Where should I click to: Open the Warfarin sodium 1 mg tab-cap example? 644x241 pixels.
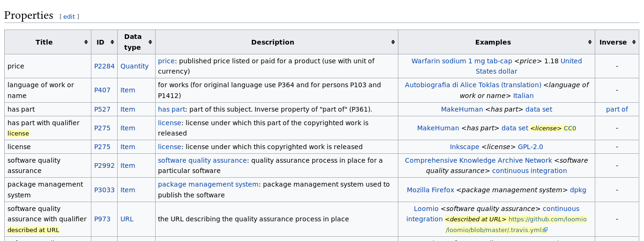(x=461, y=61)
